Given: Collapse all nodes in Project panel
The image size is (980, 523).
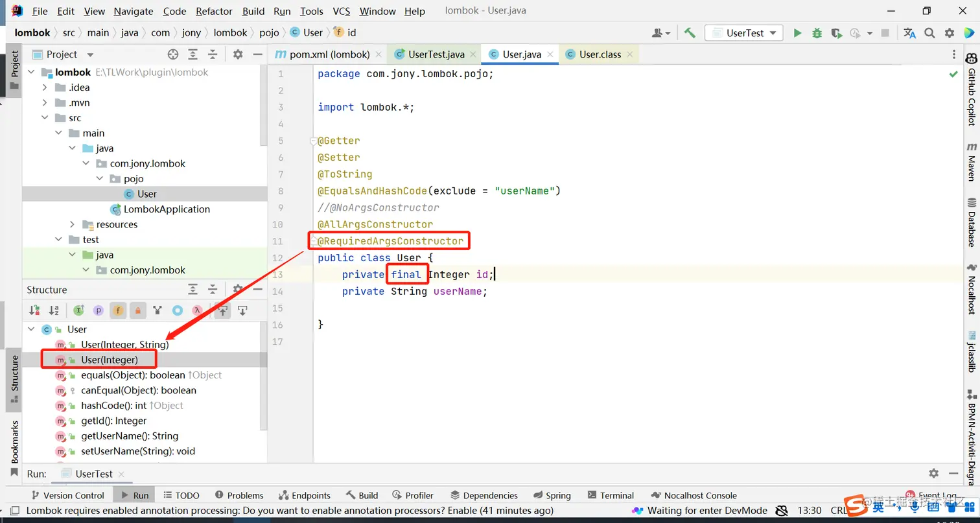Looking at the screenshot, I should tap(213, 54).
